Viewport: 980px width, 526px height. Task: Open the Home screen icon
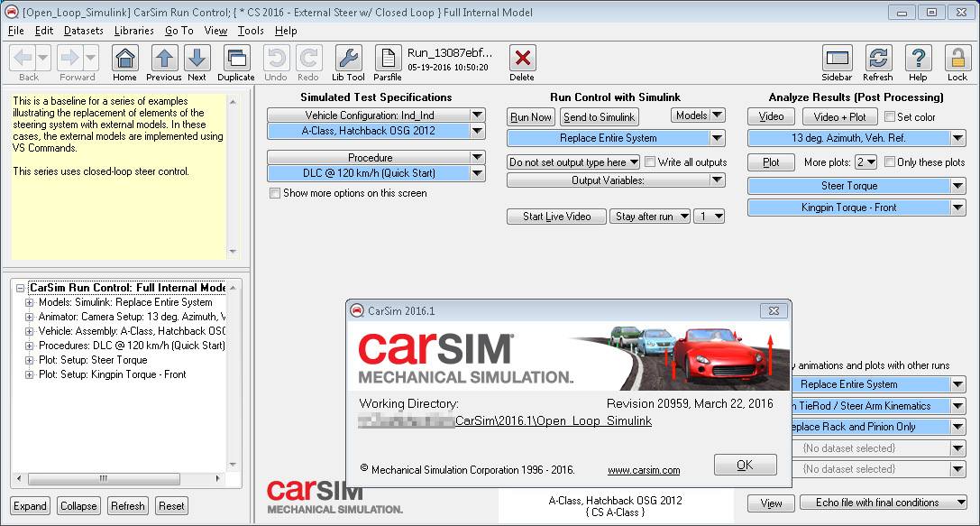point(125,58)
